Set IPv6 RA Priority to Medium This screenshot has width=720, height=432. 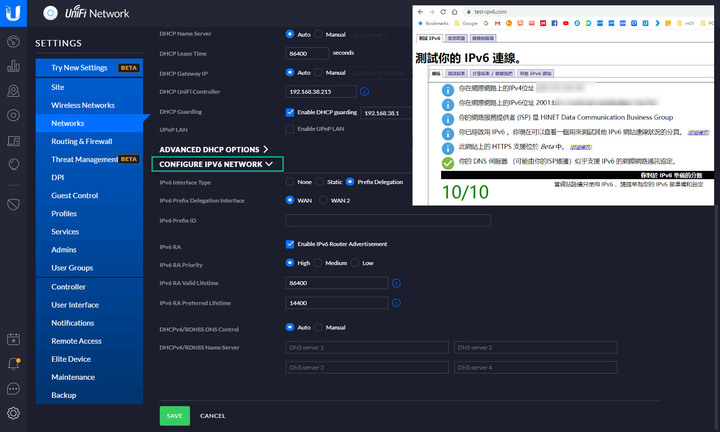(x=318, y=263)
